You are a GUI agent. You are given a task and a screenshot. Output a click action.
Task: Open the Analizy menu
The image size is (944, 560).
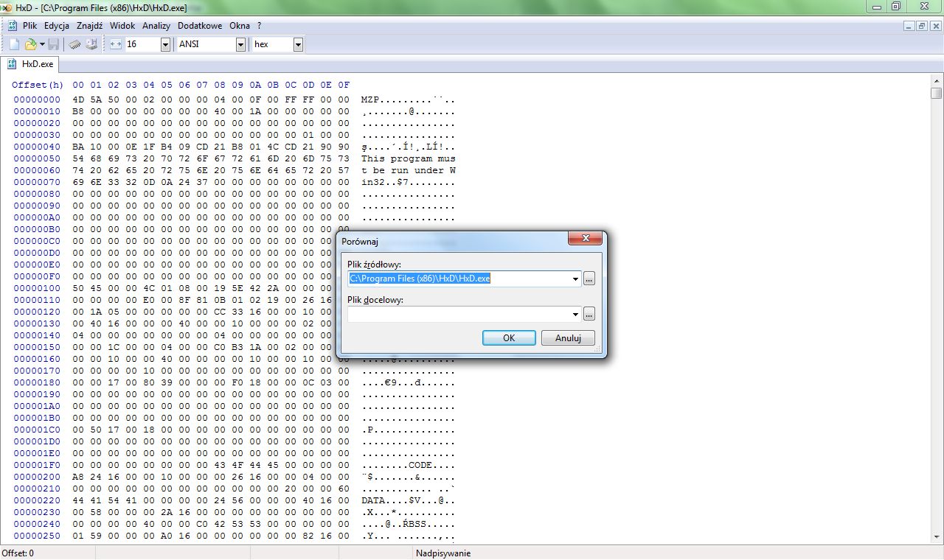[156, 25]
